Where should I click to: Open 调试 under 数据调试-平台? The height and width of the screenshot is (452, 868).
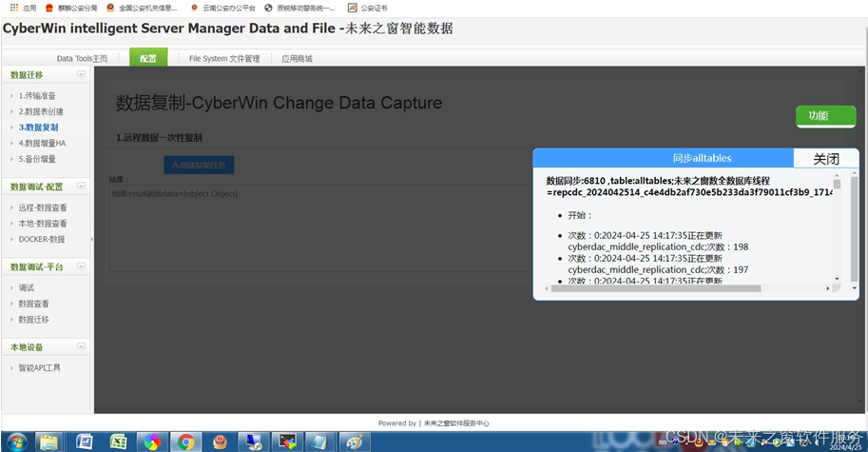click(x=26, y=287)
